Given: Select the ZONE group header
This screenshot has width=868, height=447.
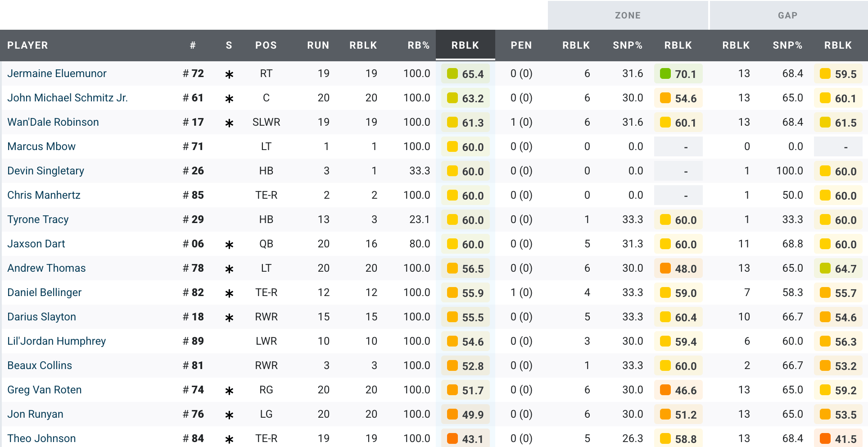Looking at the screenshot, I should coord(628,15).
